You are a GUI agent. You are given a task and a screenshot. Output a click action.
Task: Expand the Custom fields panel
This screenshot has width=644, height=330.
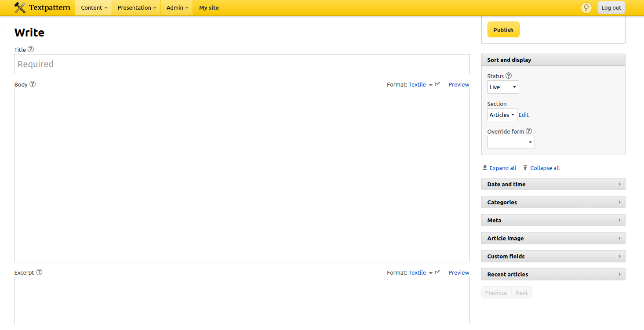pyautogui.click(x=553, y=256)
